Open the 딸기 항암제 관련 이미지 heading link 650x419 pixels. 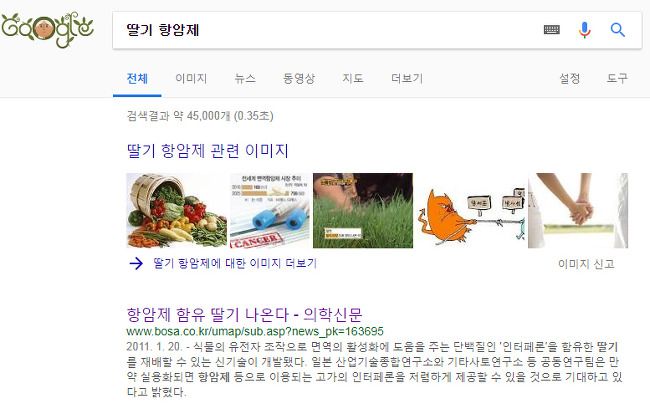207,150
